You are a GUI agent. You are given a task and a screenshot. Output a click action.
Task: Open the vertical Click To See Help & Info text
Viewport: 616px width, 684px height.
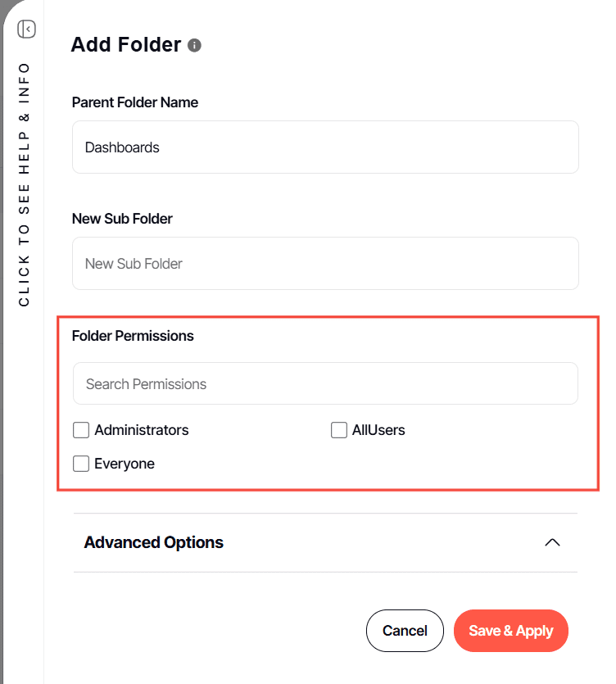tap(24, 184)
